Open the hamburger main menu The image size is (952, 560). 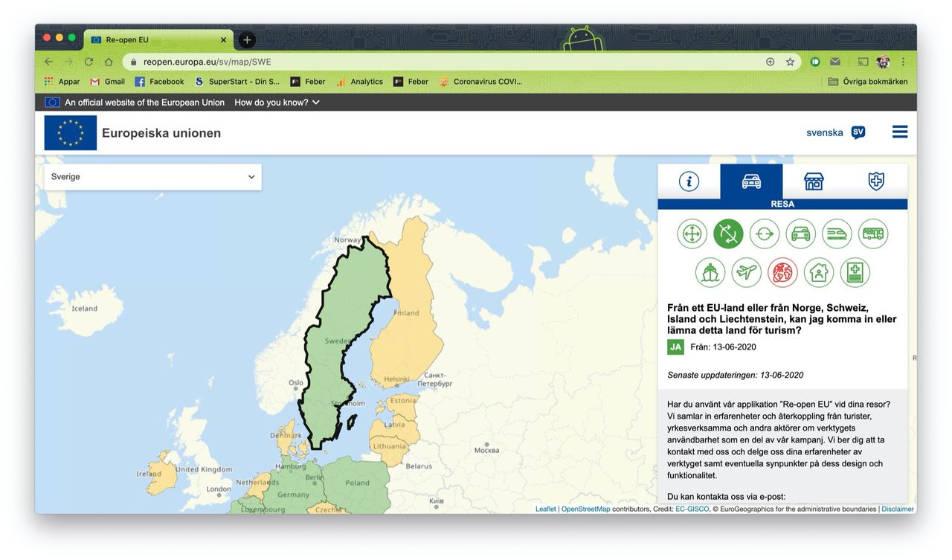(900, 132)
